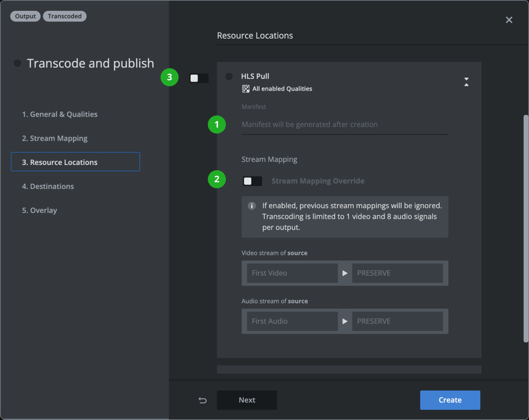Open the First Video source dropdown
Screen dimensions: 529x420
(292, 273)
